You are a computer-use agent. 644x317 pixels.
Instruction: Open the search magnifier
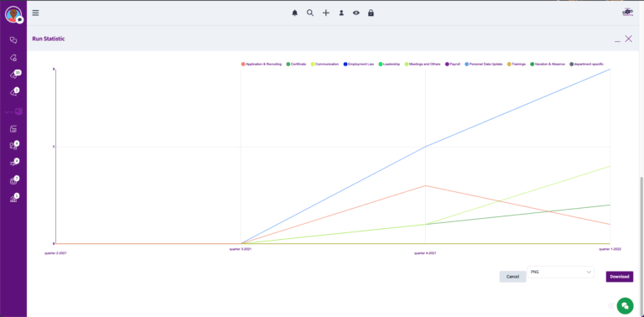(310, 13)
